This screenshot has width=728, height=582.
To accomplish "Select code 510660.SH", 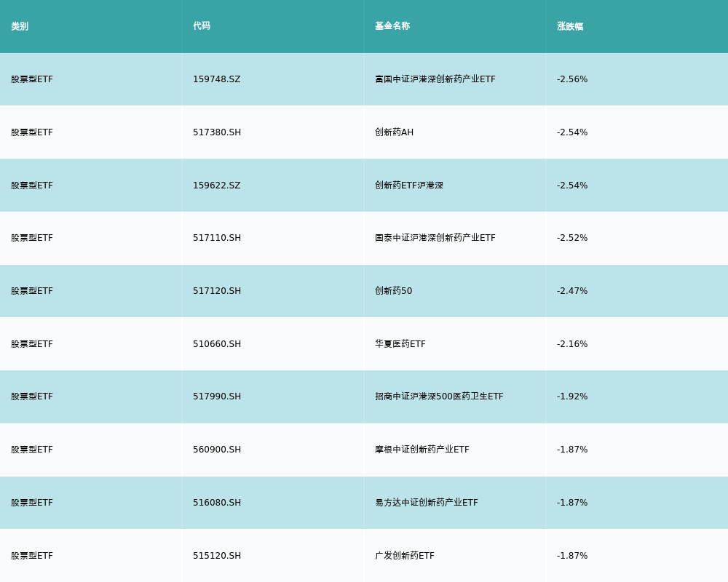I will 217,344.
